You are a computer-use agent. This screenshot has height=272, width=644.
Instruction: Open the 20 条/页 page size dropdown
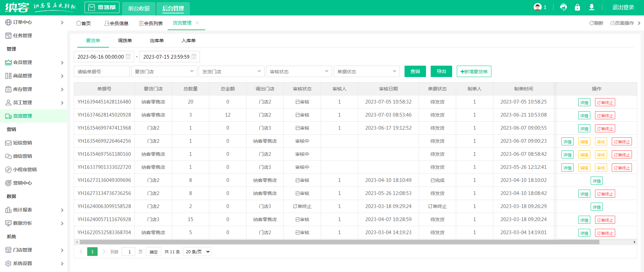(x=197, y=252)
